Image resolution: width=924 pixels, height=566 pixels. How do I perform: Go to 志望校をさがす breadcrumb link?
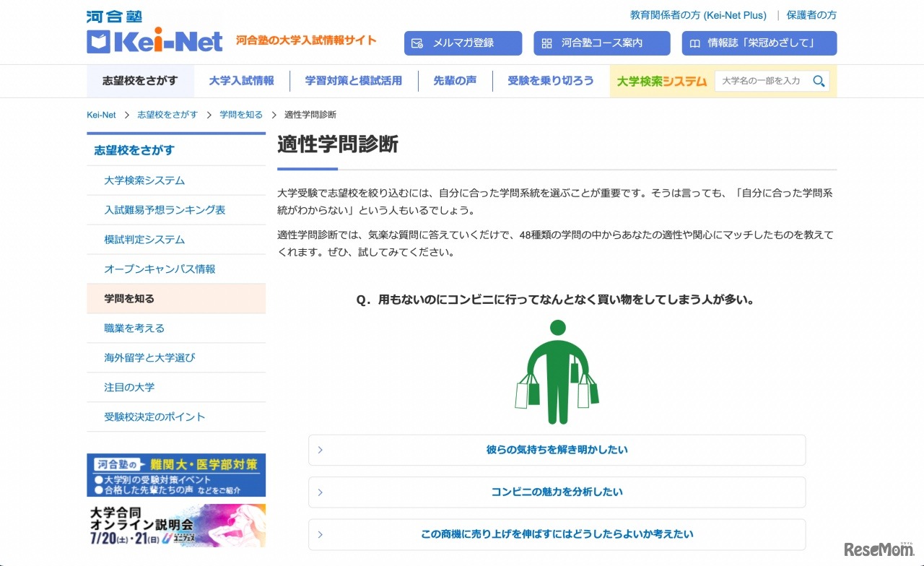pyautogui.click(x=167, y=115)
